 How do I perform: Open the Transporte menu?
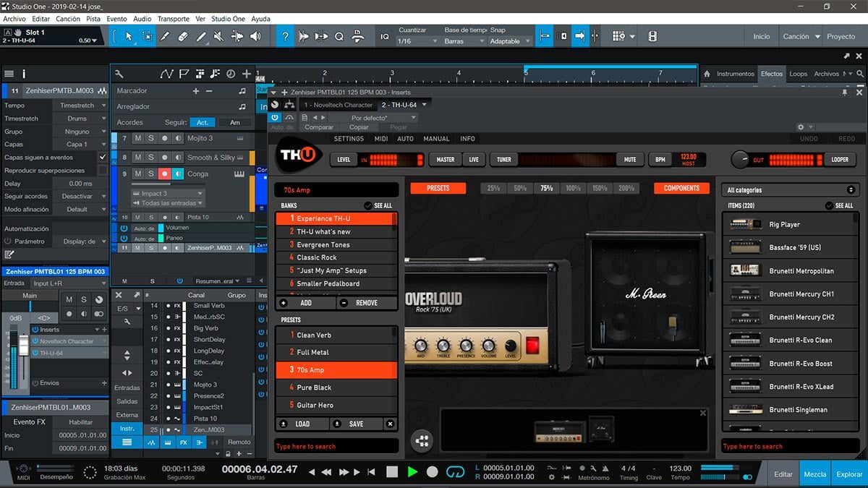click(173, 19)
